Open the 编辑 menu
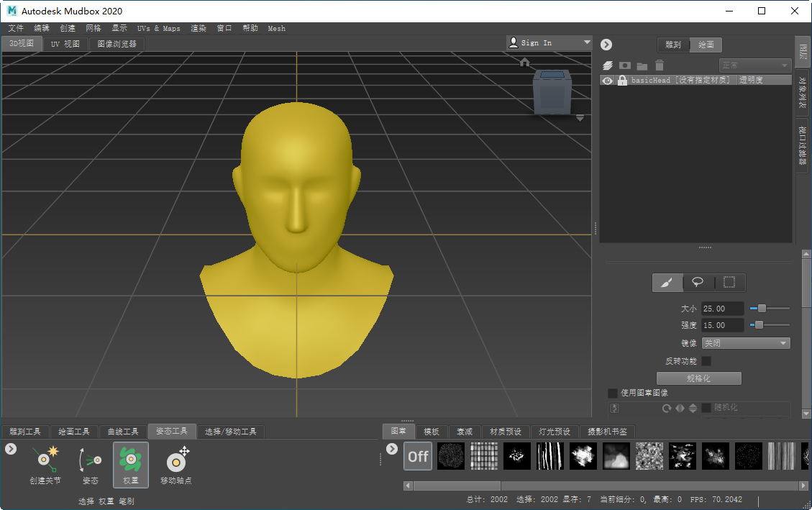 point(42,29)
